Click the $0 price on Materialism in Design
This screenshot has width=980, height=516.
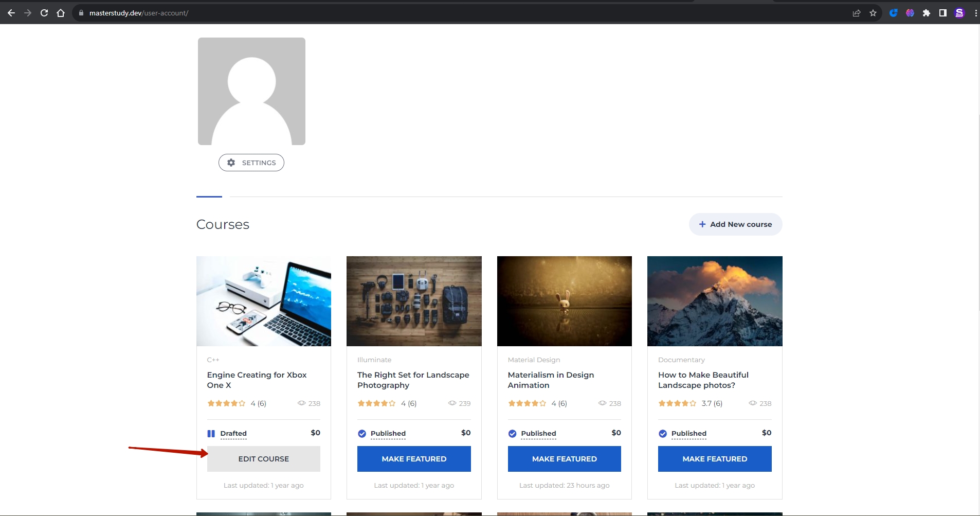tap(616, 433)
